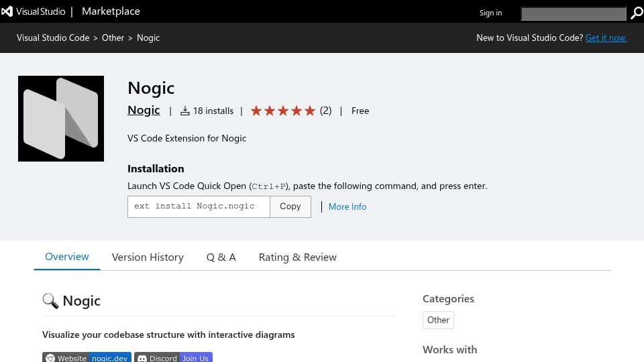The width and height of the screenshot is (644, 362).
Task: Switch to the Overview tab
Action: click(67, 257)
